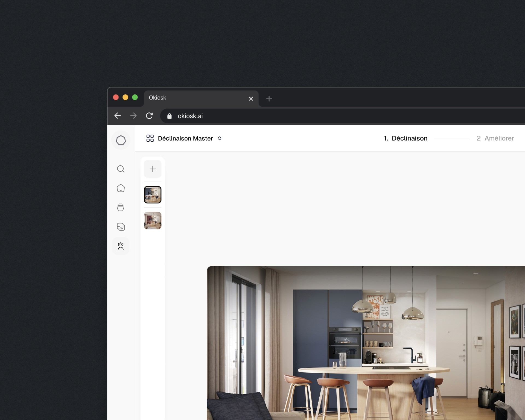Click the overlapping layers icon in sidebar
Screen dimensions: 525x420
[121, 227]
